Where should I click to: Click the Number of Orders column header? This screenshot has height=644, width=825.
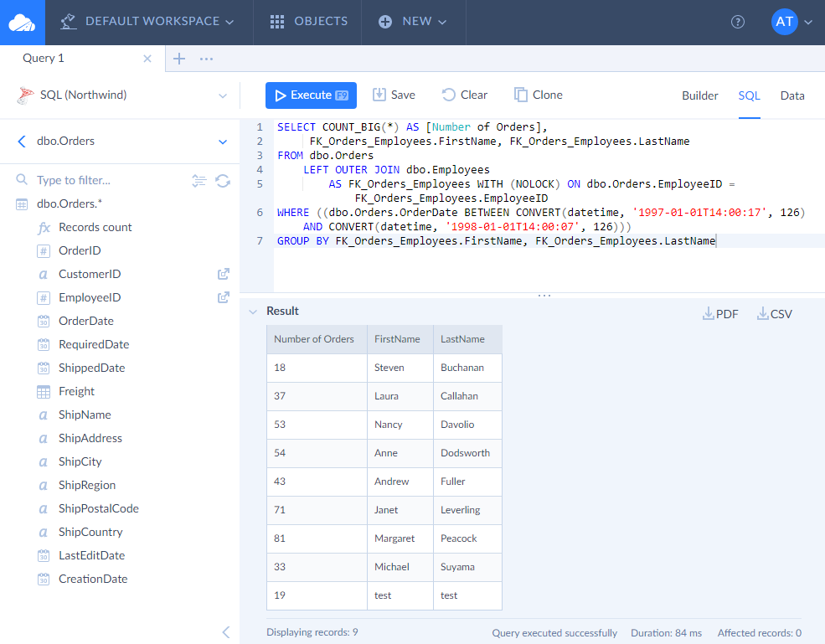[317, 339]
